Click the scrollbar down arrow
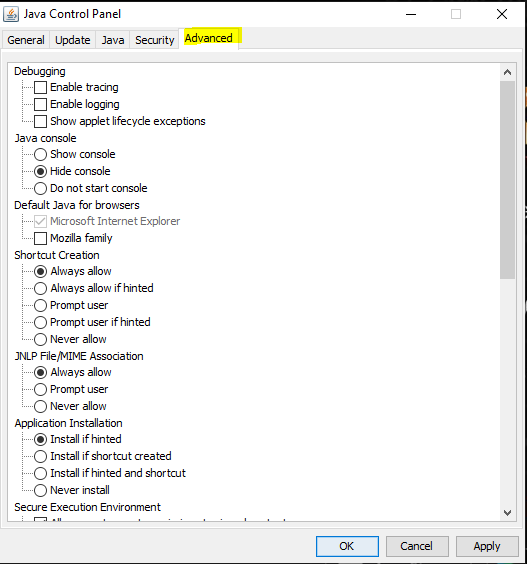This screenshot has width=527, height=564. 507,513
